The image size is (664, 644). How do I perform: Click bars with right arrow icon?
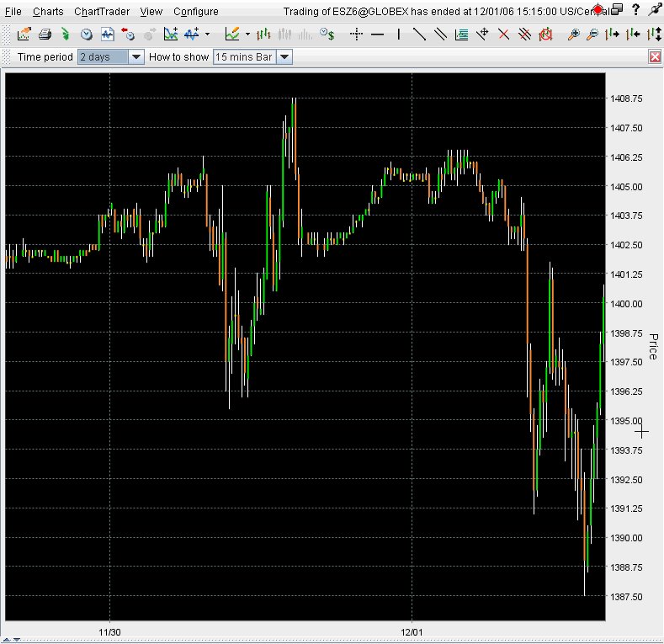pos(613,34)
